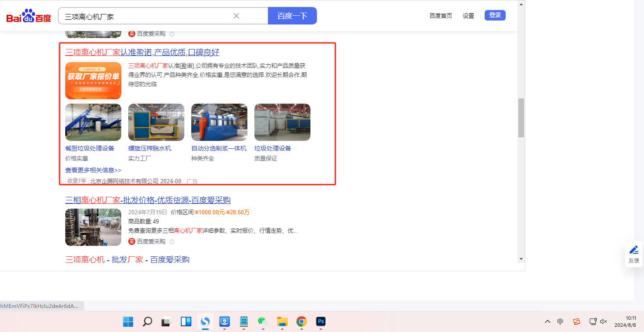Screen dimensions: 644x332
Task: Open the 自动分选制浆一体机 product photo
Action: pyautogui.click(x=219, y=122)
